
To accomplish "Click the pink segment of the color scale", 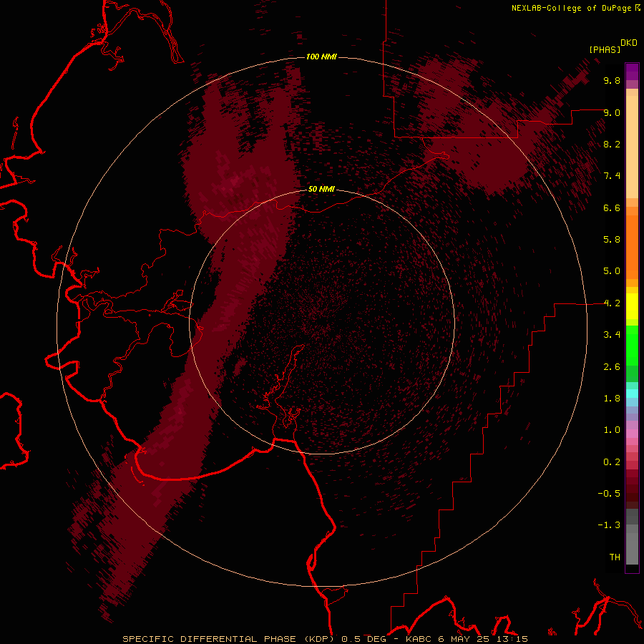I will click(632, 434).
